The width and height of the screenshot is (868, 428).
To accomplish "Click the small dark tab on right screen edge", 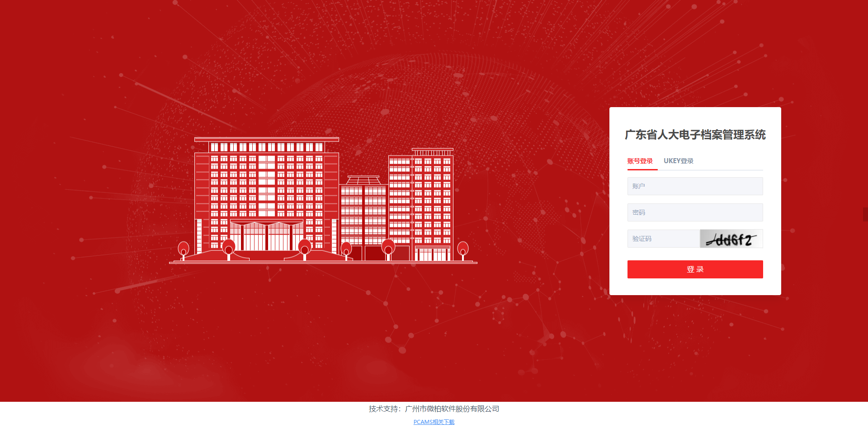I will click(x=865, y=214).
